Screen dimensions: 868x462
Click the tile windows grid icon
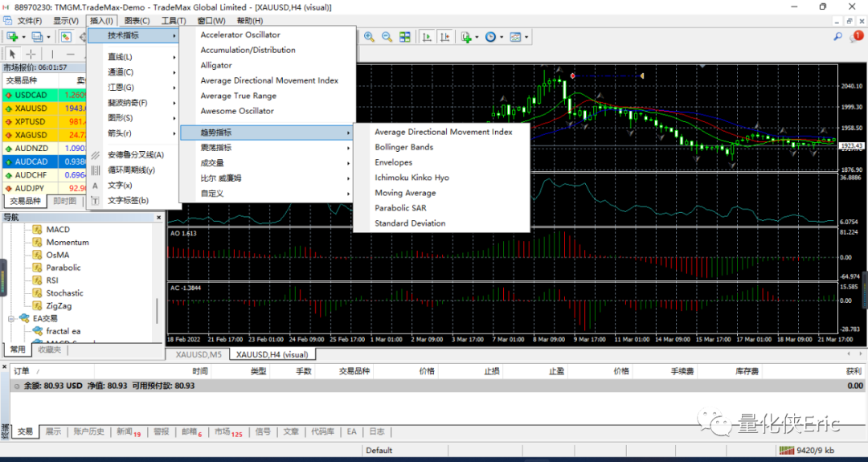(405, 37)
